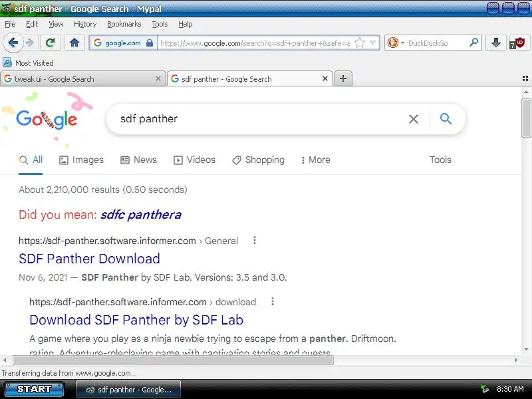Close the tweak ui tab

(x=158, y=78)
